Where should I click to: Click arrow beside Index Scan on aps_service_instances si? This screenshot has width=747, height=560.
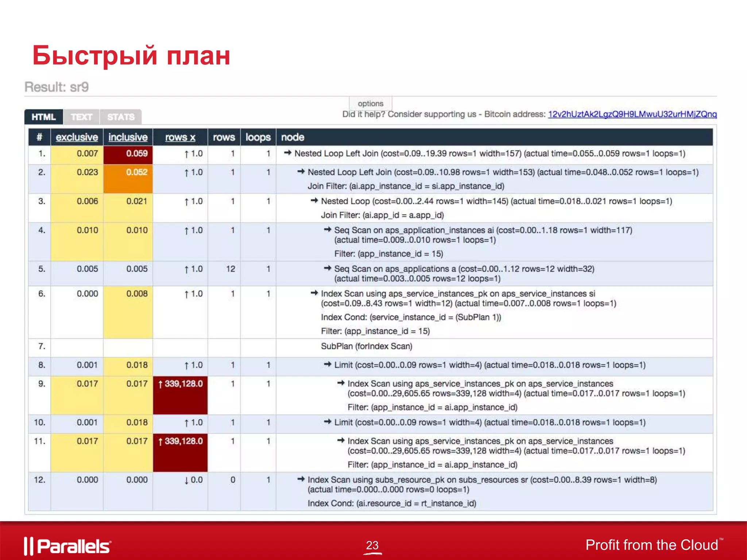click(314, 293)
